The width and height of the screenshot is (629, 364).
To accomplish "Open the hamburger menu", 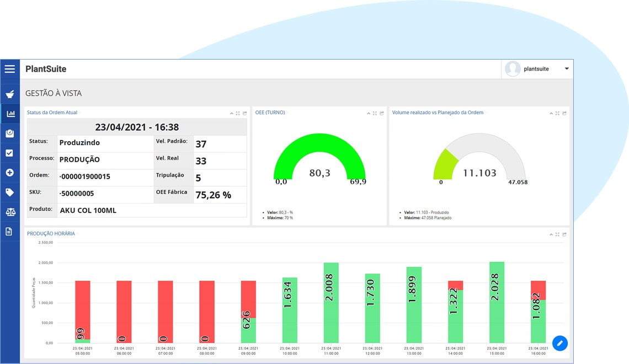I will tap(9, 69).
